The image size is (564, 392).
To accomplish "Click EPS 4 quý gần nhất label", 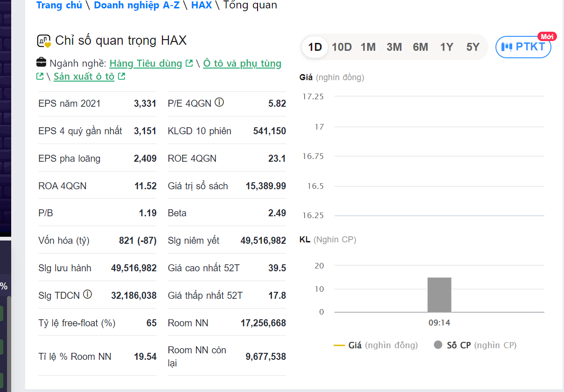I will [x=80, y=131].
